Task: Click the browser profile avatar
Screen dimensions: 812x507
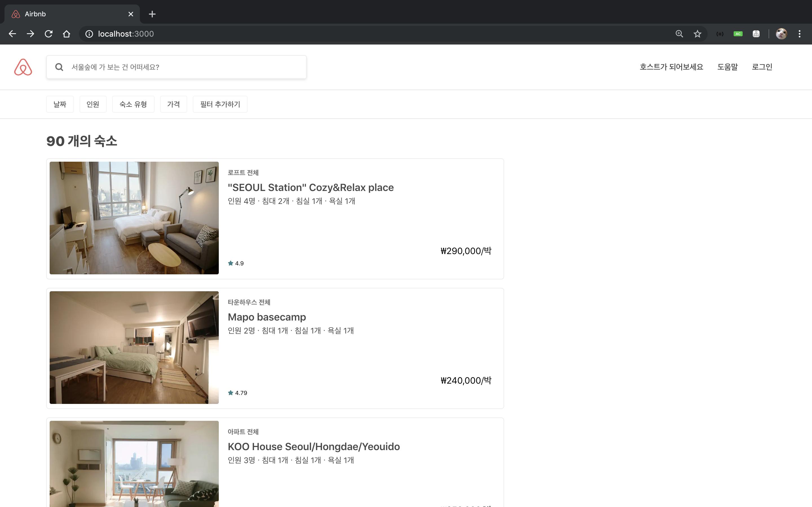Action: [x=781, y=34]
